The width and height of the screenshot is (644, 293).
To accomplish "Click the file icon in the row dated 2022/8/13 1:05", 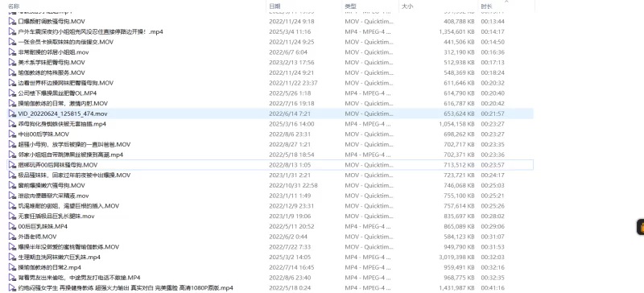I will point(12,165).
